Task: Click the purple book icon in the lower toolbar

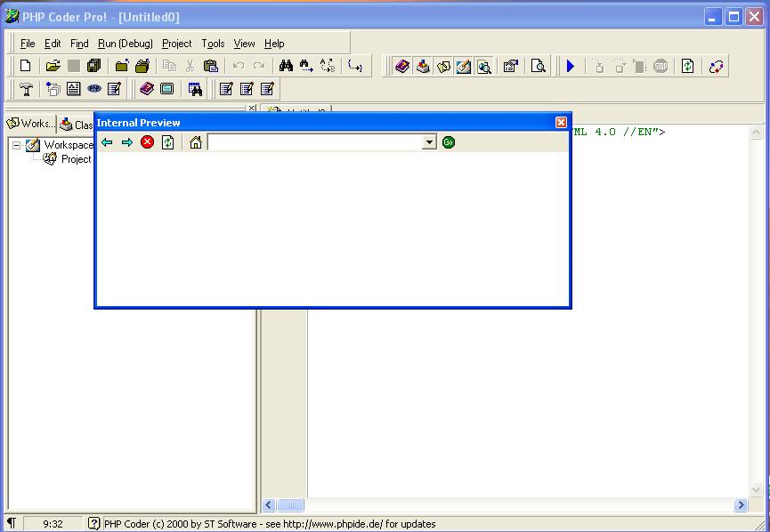Action: [x=147, y=89]
